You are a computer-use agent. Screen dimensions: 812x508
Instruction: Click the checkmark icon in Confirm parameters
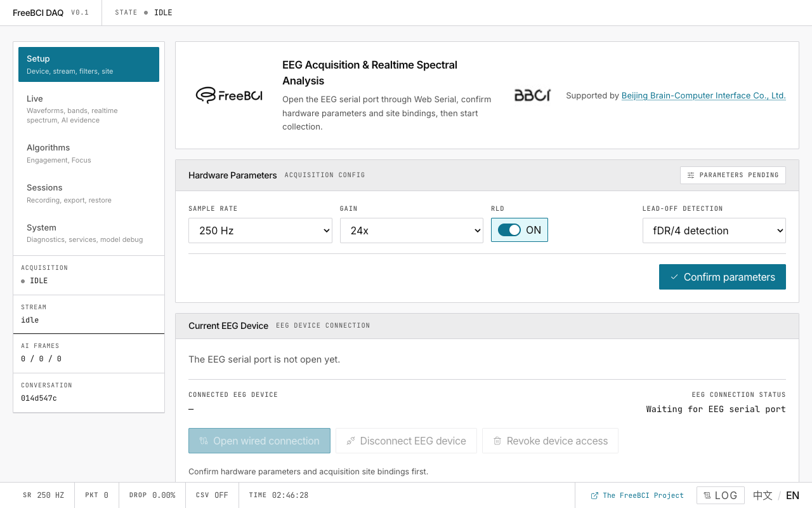point(675,277)
